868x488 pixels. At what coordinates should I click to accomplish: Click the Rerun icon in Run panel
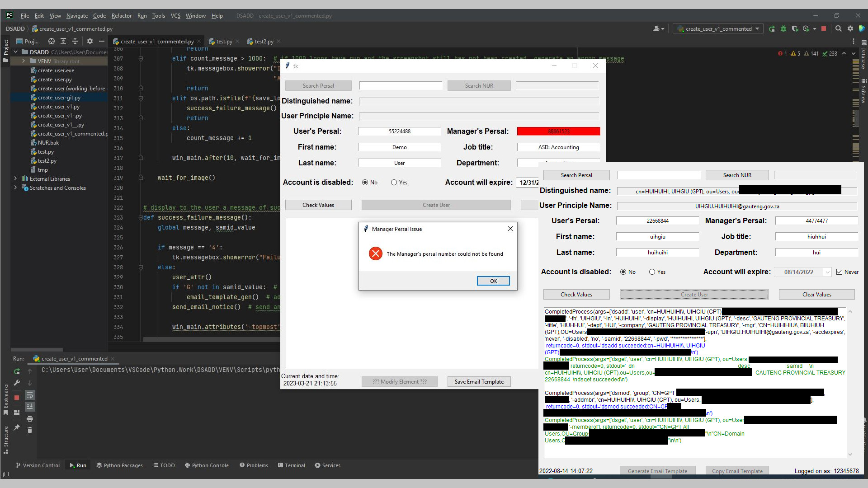(17, 371)
